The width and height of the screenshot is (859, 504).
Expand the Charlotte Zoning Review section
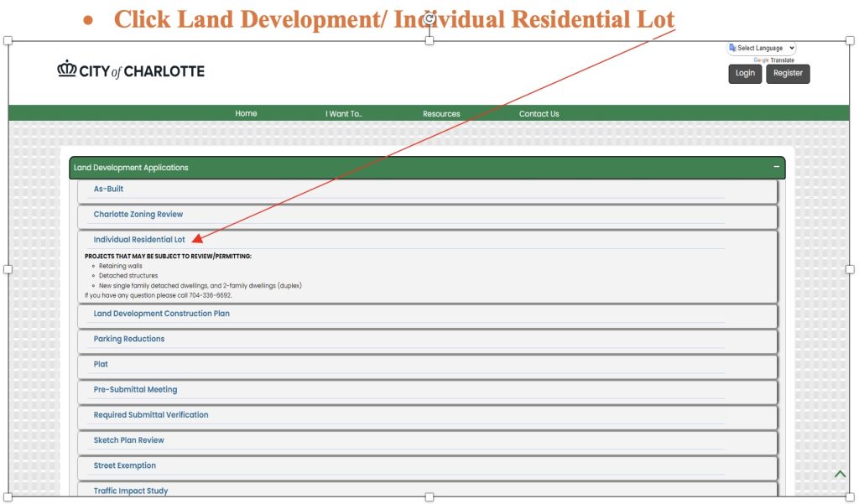point(138,215)
